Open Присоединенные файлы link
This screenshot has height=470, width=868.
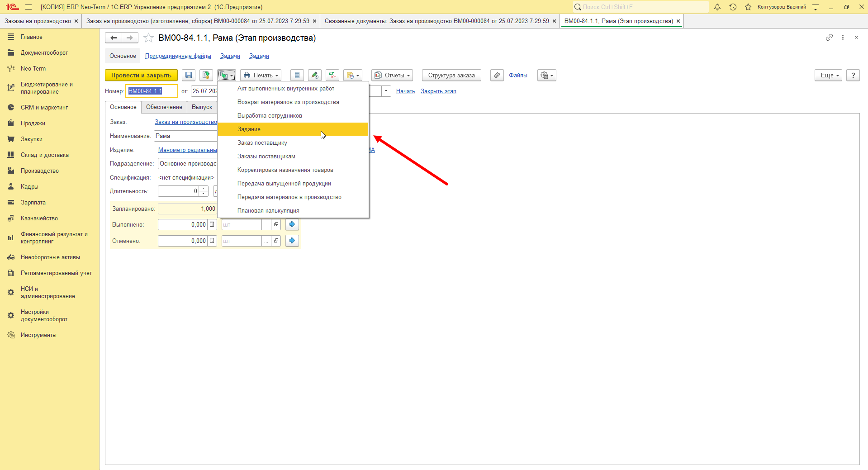coord(178,56)
